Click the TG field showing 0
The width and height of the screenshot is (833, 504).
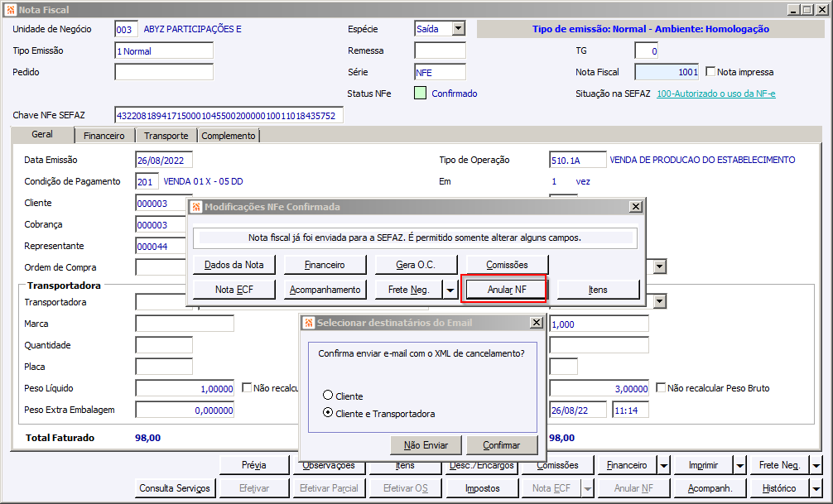pyautogui.click(x=647, y=51)
